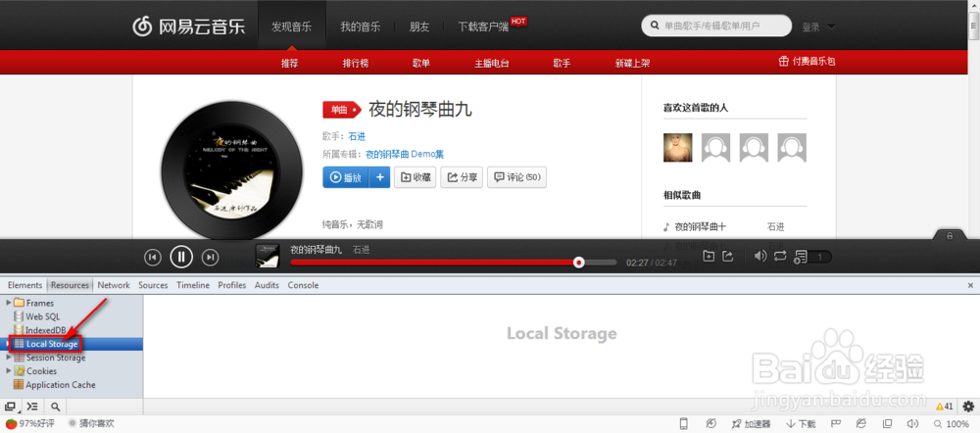Select the 歌单 submenu item
The width and height of the screenshot is (980, 433).
tap(421, 63)
